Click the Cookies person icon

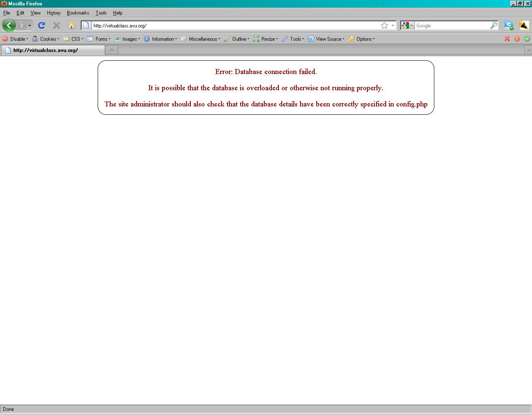click(35, 39)
